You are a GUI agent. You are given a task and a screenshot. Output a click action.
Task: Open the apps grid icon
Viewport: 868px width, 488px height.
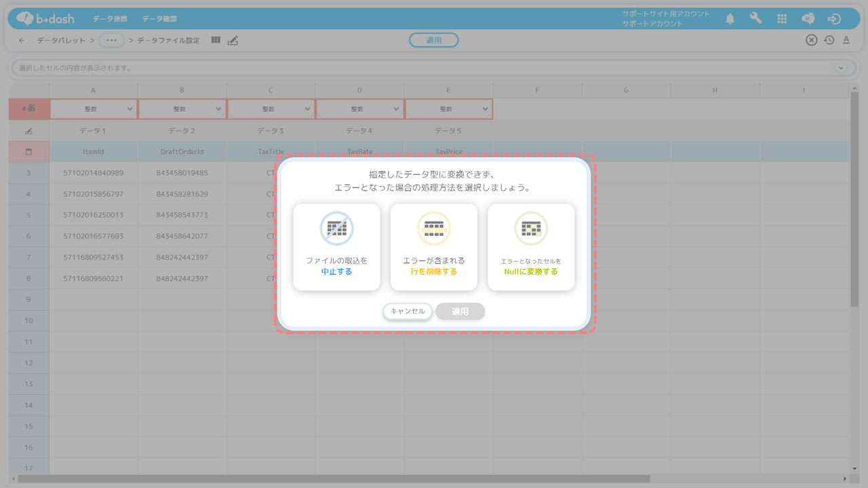click(782, 19)
